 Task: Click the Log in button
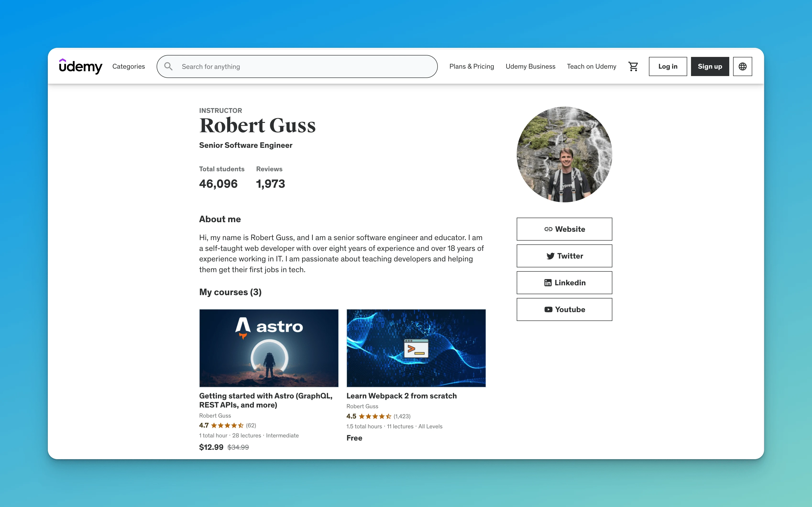tap(667, 66)
